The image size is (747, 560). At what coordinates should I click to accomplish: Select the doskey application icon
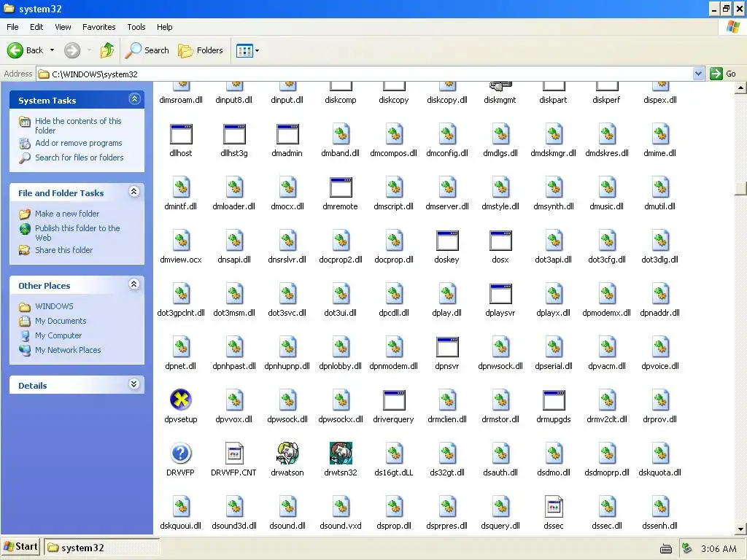pos(447,241)
